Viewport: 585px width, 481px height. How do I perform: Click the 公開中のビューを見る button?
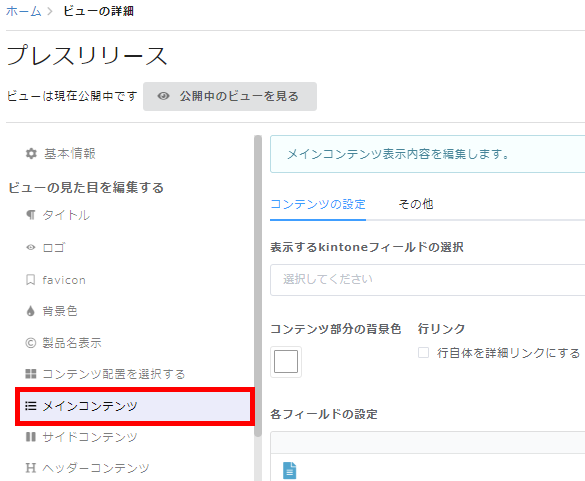pos(230,96)
